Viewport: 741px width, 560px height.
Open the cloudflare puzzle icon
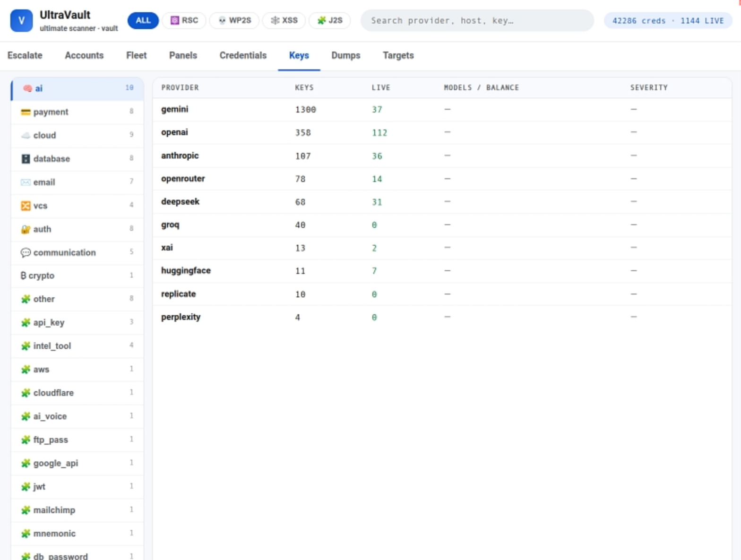[x=26, y=393]
